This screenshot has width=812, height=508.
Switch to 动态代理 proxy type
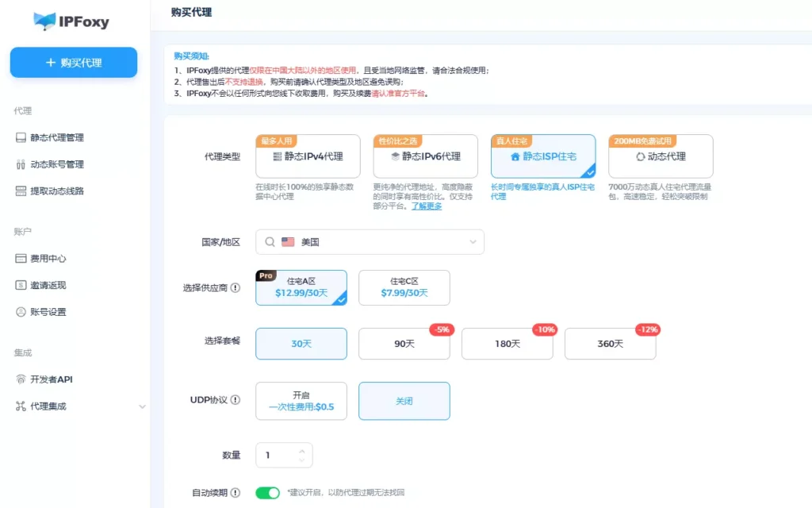tap(661, 156)
